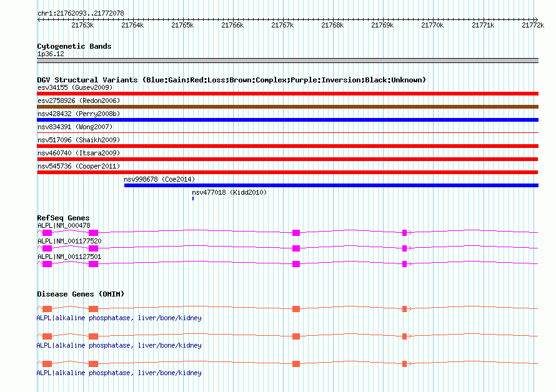Open the first OMIM ALPL alkaline phosphatase link
Screen dimensions: 556x392
(x=119, y=318)
